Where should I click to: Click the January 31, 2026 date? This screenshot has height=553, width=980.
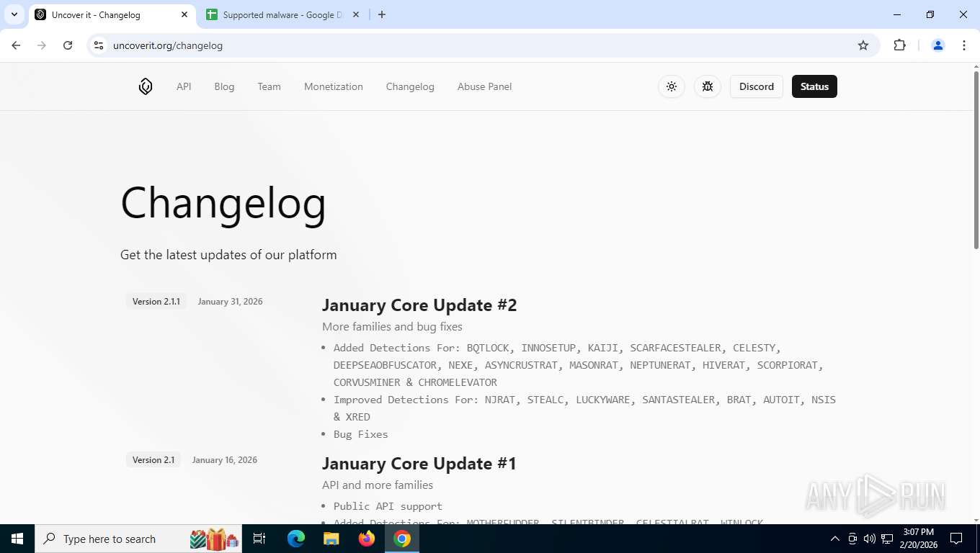(230, 302)
